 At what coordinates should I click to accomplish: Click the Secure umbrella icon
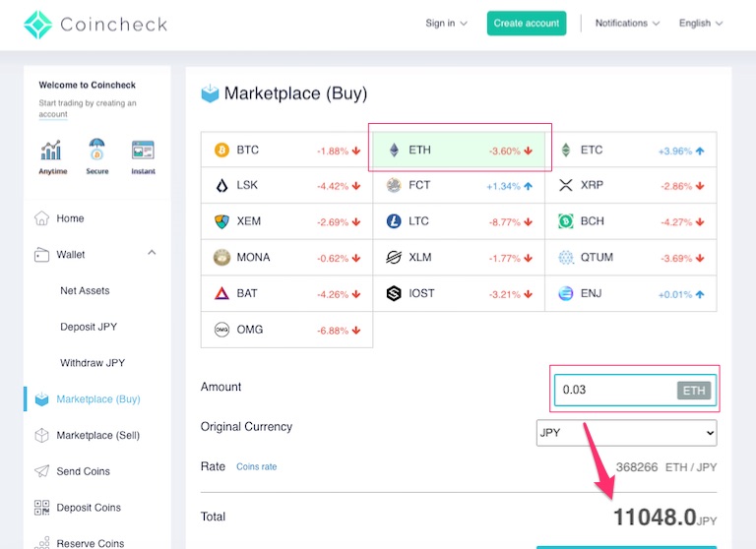point(96,149)
